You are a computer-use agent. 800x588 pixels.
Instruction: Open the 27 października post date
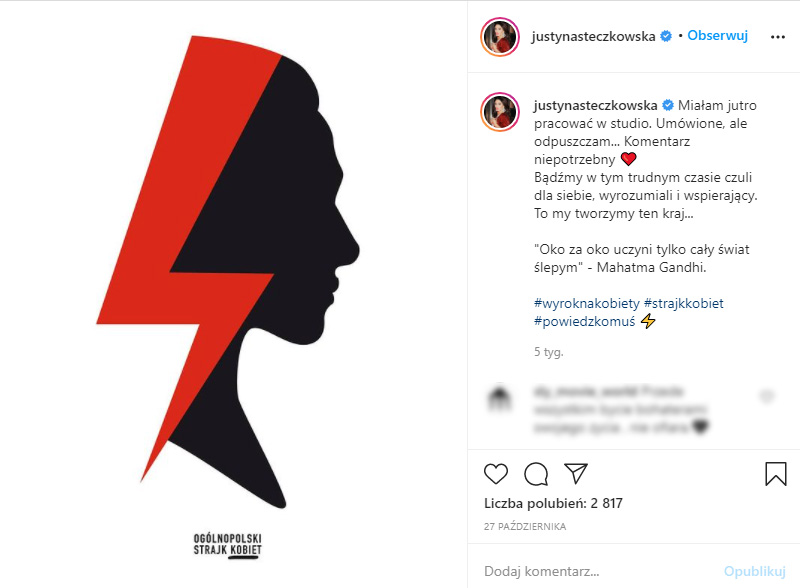coord(525,526)
